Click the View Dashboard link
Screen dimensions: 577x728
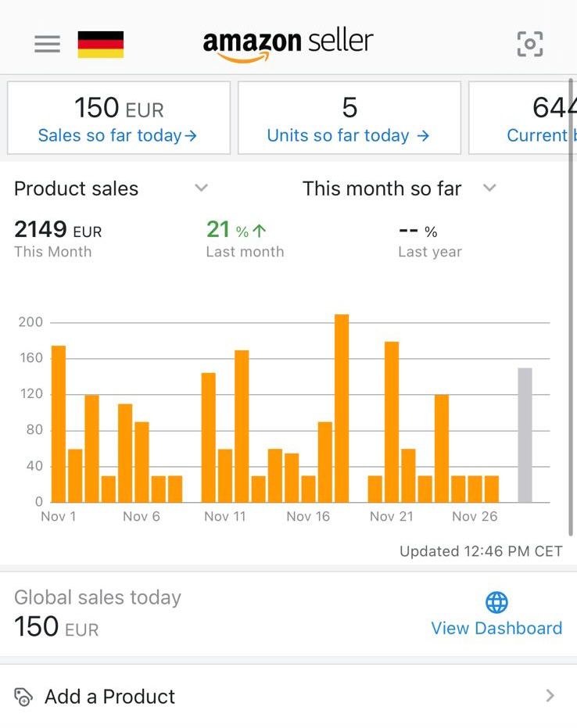pos(496,628)
